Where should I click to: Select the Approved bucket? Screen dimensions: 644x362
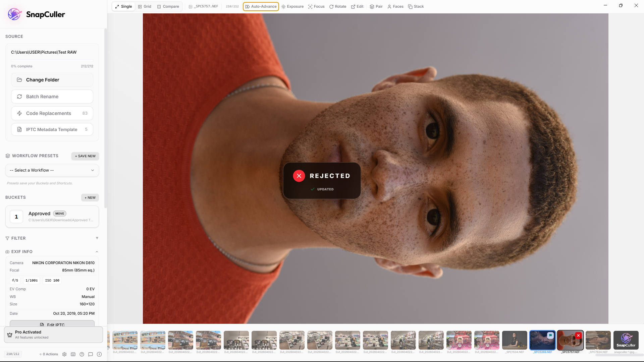52,217
